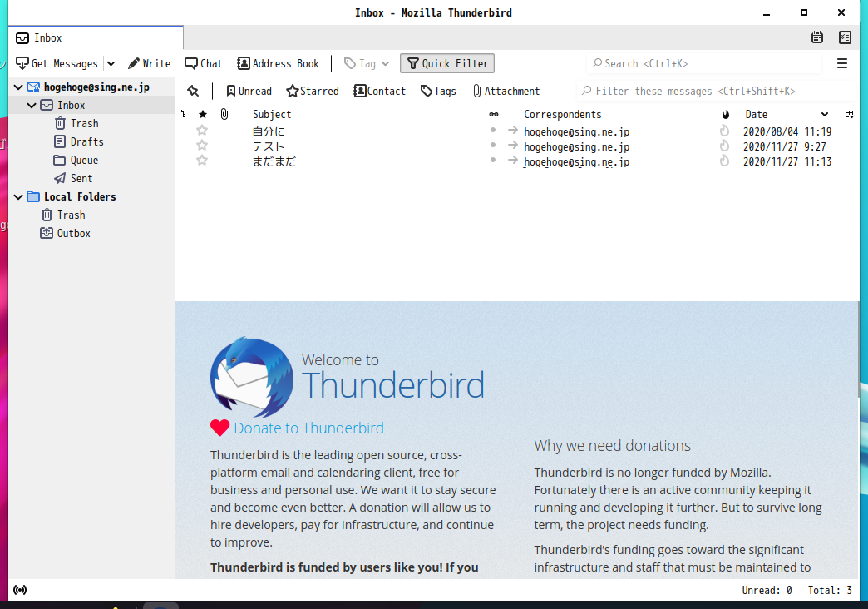This screenshot has height=609, width=868.
Task: Click Filter these messages field
Action: click(716, 91)
